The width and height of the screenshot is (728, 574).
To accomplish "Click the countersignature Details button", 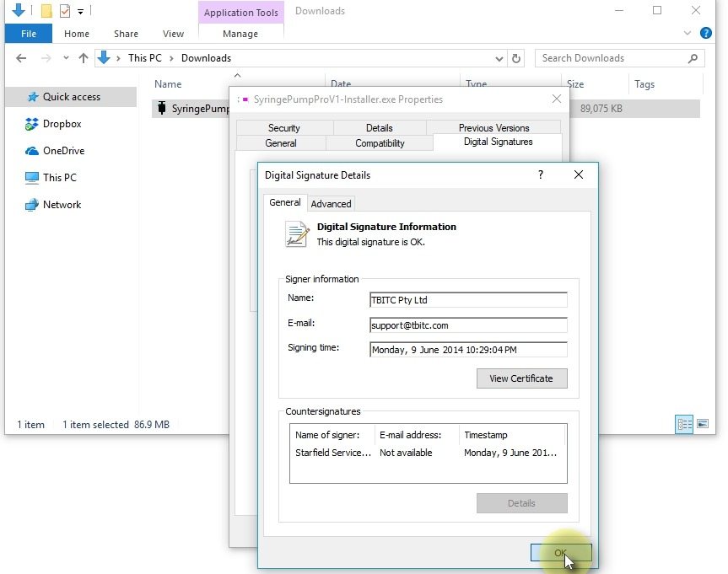I will coord(521,503).
